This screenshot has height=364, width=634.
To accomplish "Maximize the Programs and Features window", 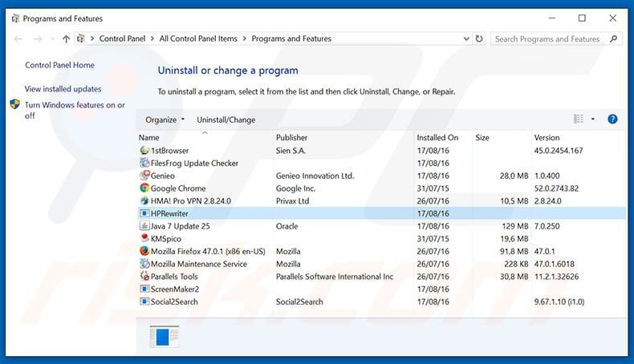I will tap(582, 18).
